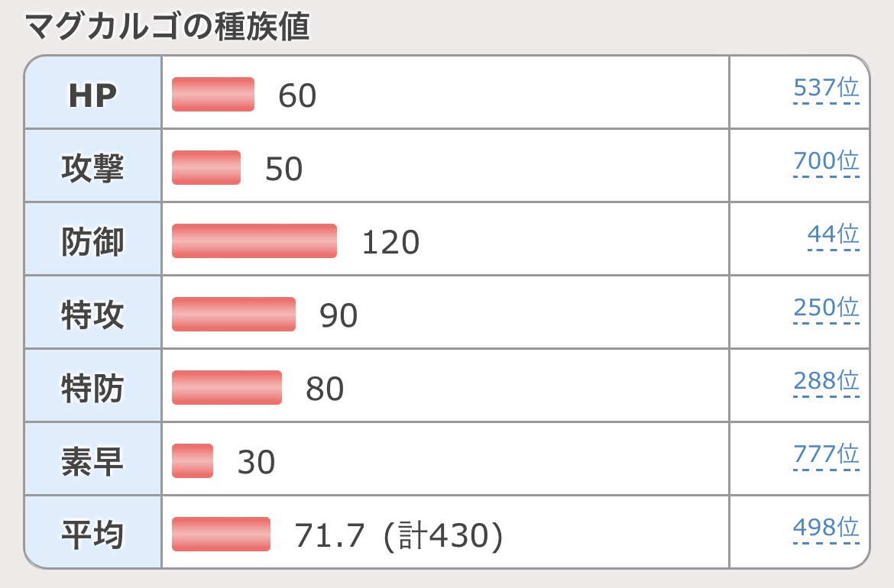Open the 特攻 ranking link 250位

coord(826,309)
